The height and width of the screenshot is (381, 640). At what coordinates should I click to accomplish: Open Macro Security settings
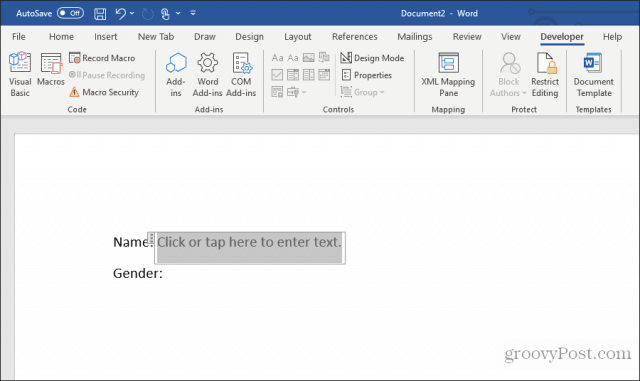[104, 92]
